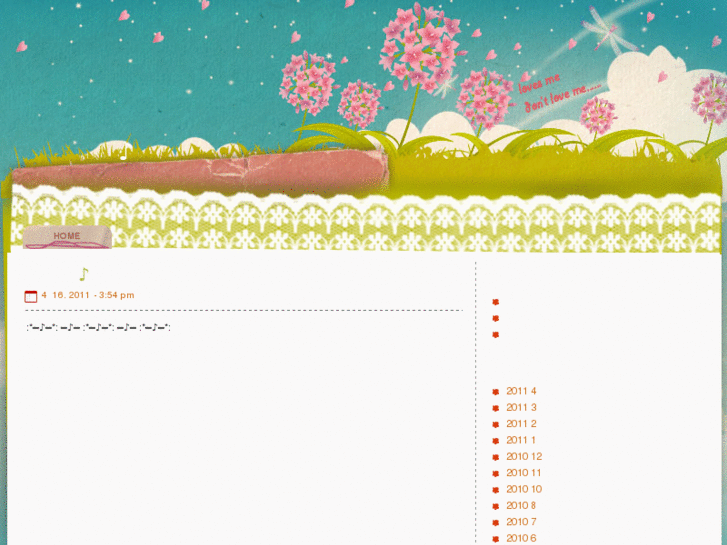The width and height of the screenshot is (727, 545).
Task: Open the 2010 10 archive link
Action: (x=524, y=489)
